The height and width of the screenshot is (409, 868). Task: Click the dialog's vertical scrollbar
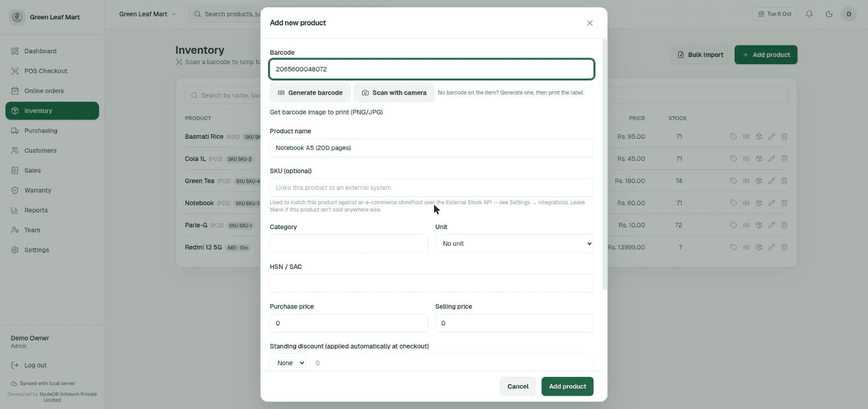(x=604, y=164)
